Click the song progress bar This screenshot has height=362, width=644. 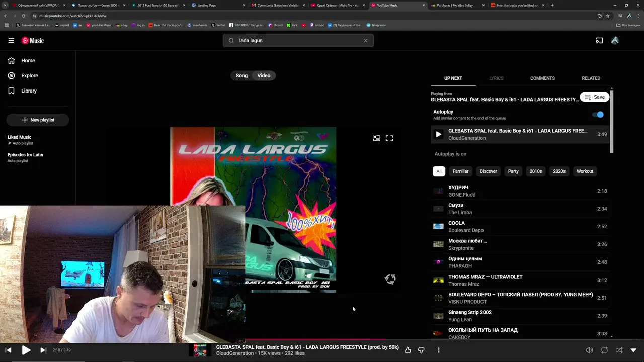[x=322, y=340]
